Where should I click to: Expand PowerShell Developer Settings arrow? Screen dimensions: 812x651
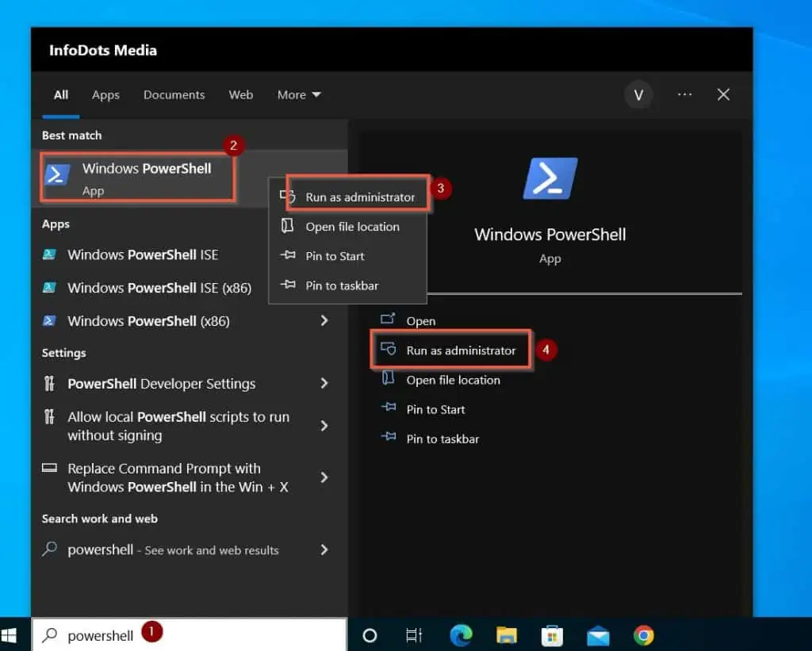(x=324, y=383)
